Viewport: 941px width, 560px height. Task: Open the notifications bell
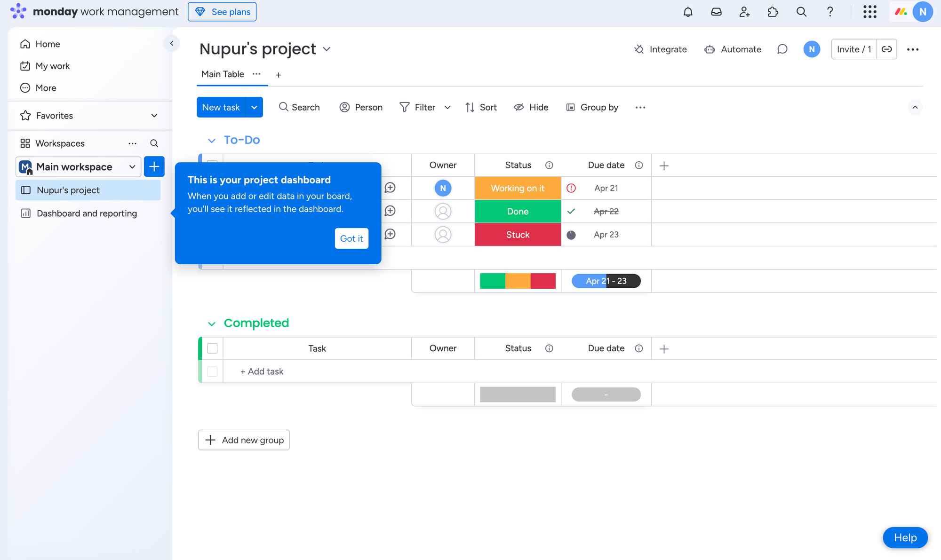688,12
